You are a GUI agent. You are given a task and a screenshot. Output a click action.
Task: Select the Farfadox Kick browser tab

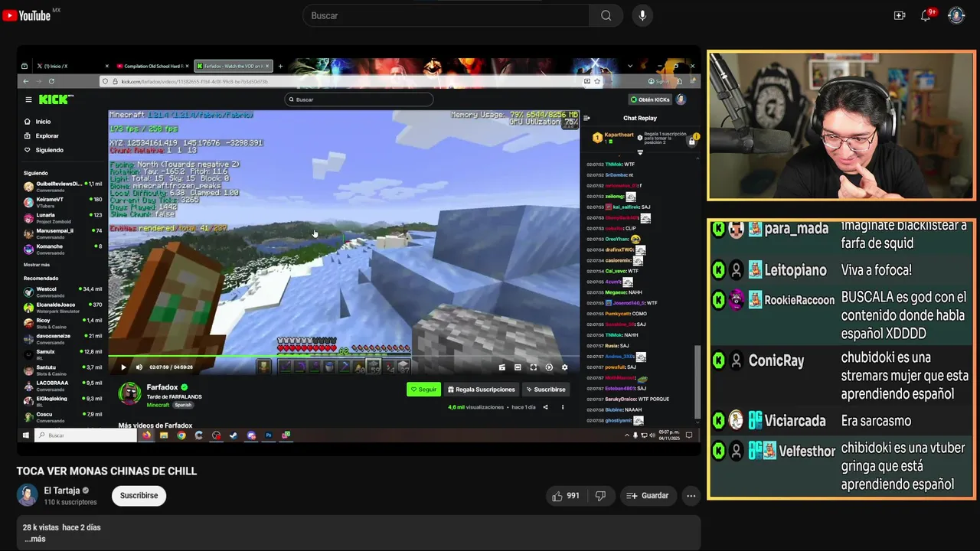coord(234,67)
